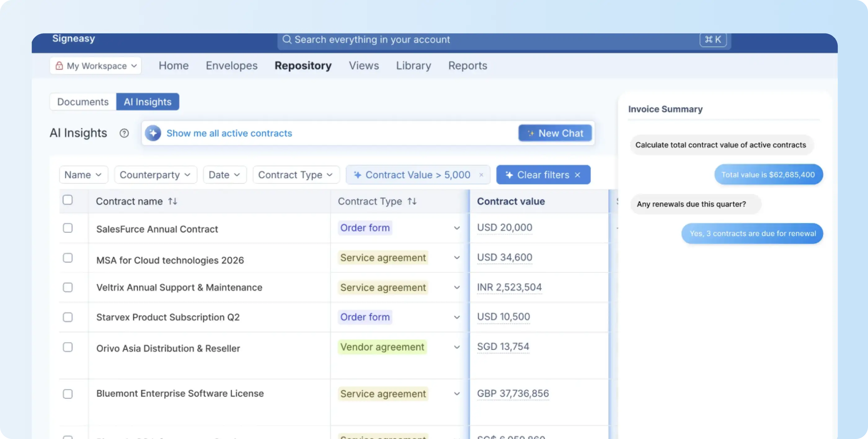Open the Library nav item

(x=414, y=65)
